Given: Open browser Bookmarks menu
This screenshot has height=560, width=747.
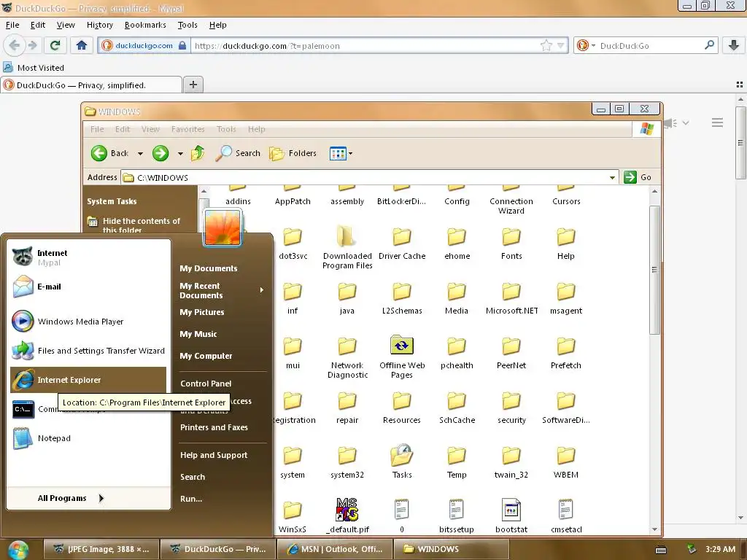Looking at the screenshot, I should click(x=145, y=26).
